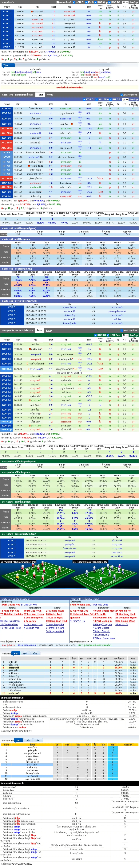Viewport: 139px width, 868px height.
Task: Click the INT CF badge for 01/02/26 match
Action: point(6,152)
